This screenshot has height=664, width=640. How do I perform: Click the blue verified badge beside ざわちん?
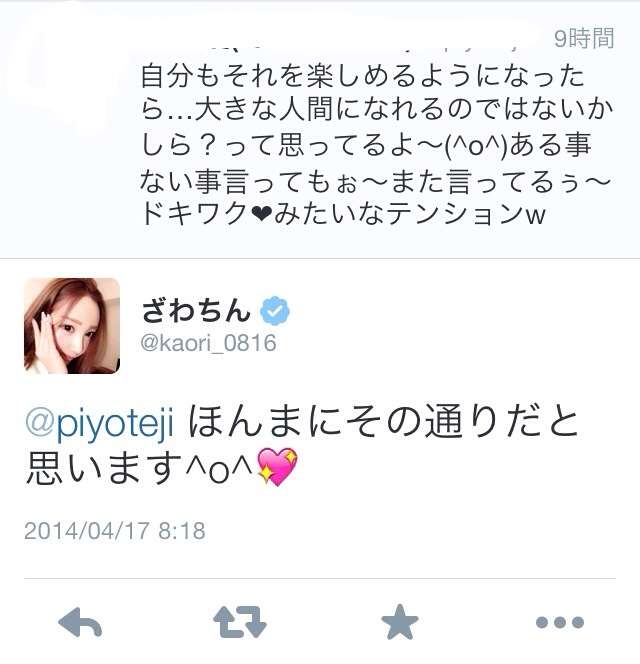[x=274, y=310]
